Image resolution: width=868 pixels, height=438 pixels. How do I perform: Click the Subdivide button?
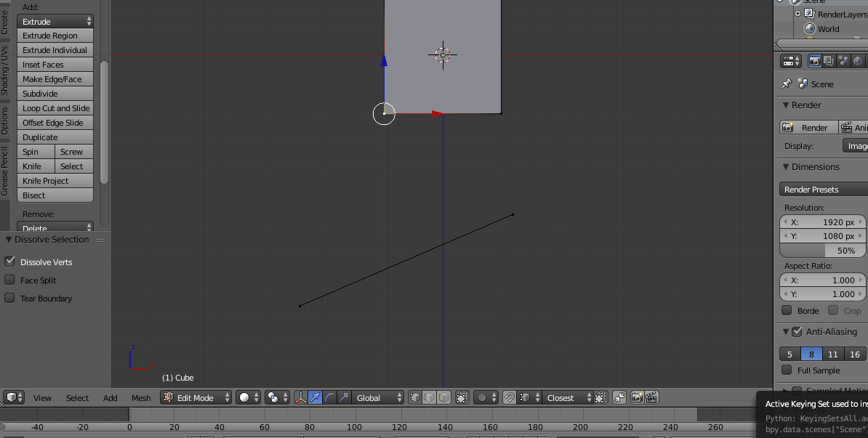coord(55,94)
